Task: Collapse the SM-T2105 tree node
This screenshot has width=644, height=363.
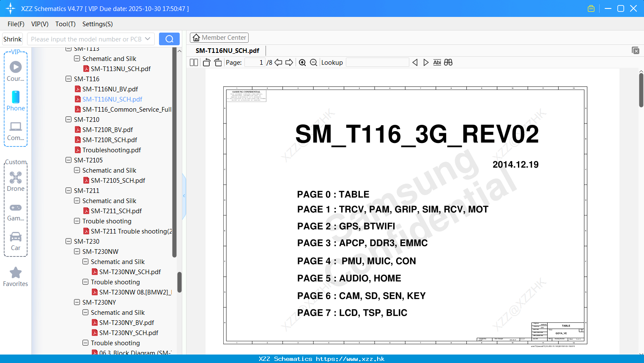Action: 69,160
